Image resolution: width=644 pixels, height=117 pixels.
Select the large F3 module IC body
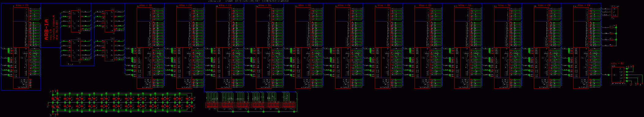tap(21, 48)
